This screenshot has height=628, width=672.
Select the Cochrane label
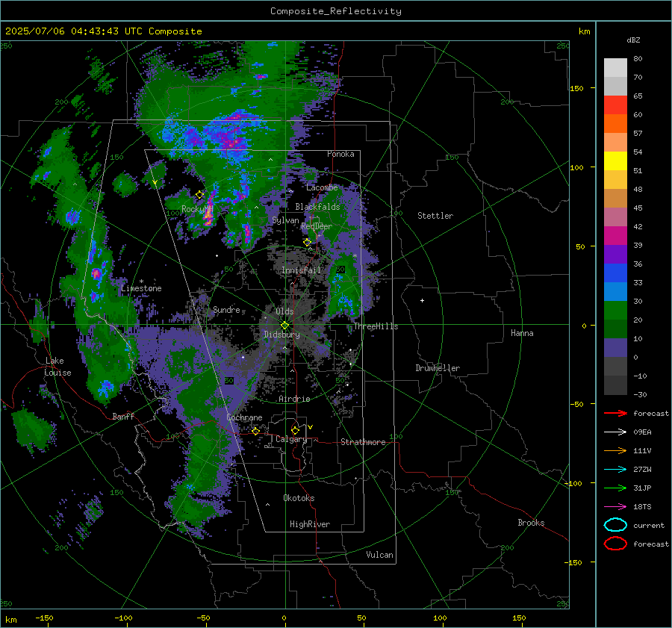244,417
